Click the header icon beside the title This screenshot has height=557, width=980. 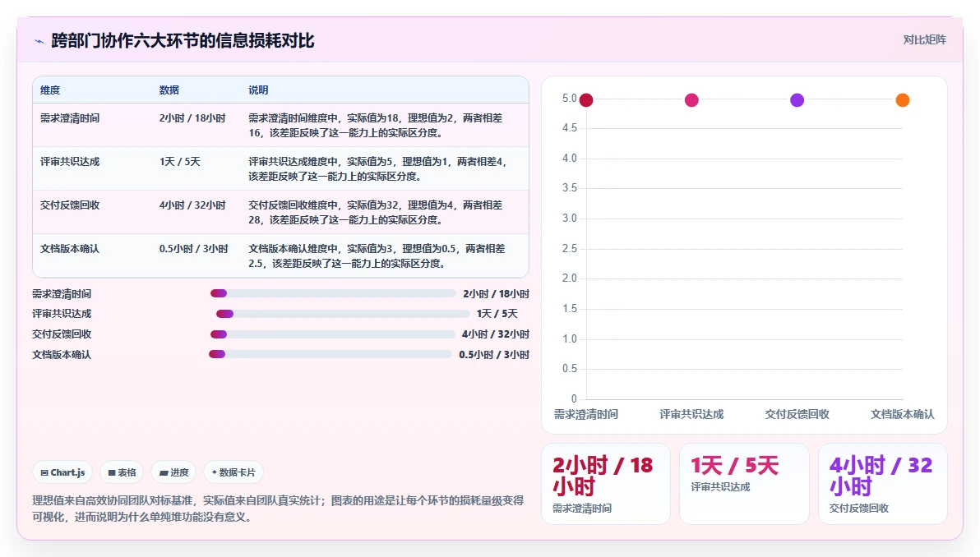click(39, 41)
